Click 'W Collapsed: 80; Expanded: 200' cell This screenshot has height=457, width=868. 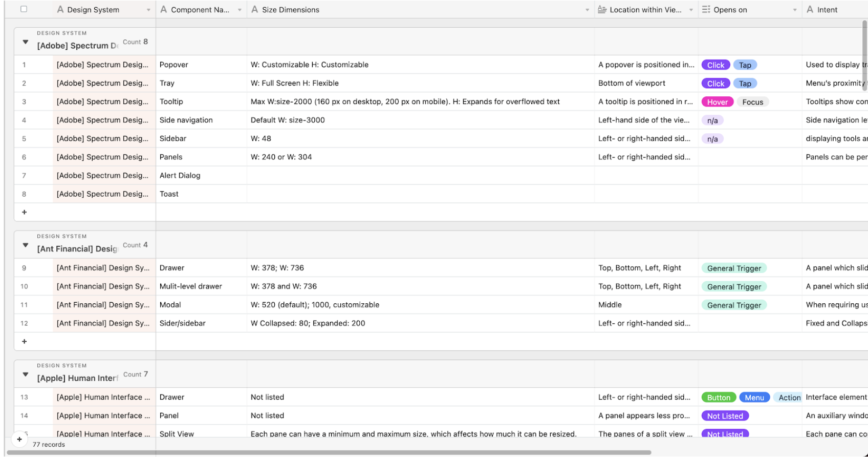point(421,323)
